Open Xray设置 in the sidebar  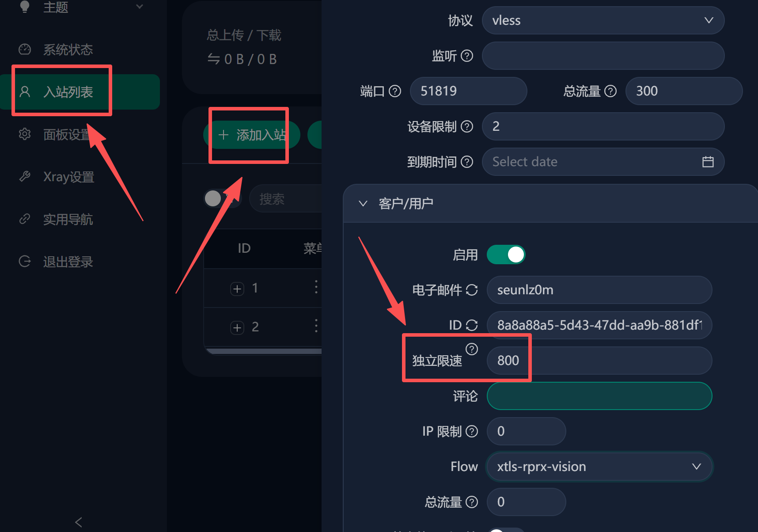[68, 177]
